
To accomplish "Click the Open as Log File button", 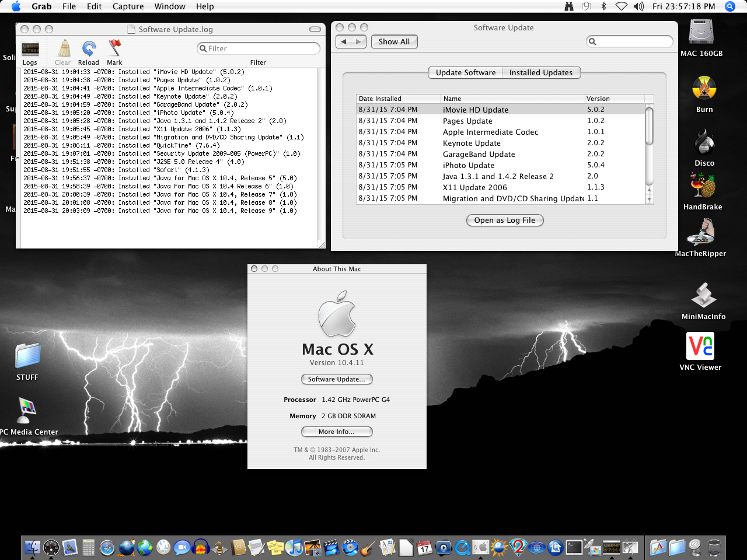I will point(505,220).
